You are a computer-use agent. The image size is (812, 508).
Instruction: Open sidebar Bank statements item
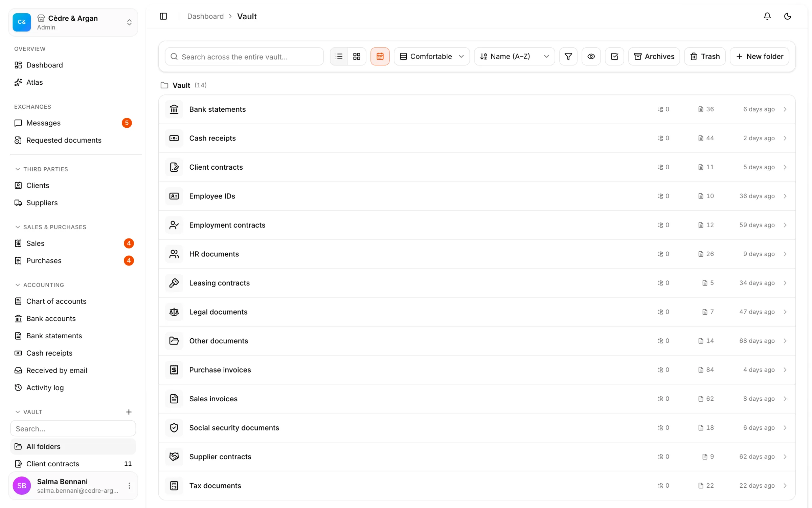pyautogui.click(x=73, y=336)
